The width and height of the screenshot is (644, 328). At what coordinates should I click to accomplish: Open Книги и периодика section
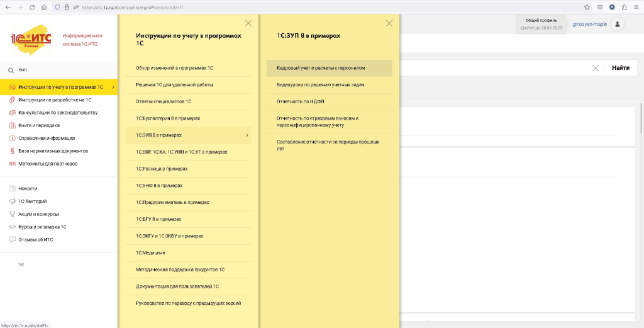tap(38, 125)
